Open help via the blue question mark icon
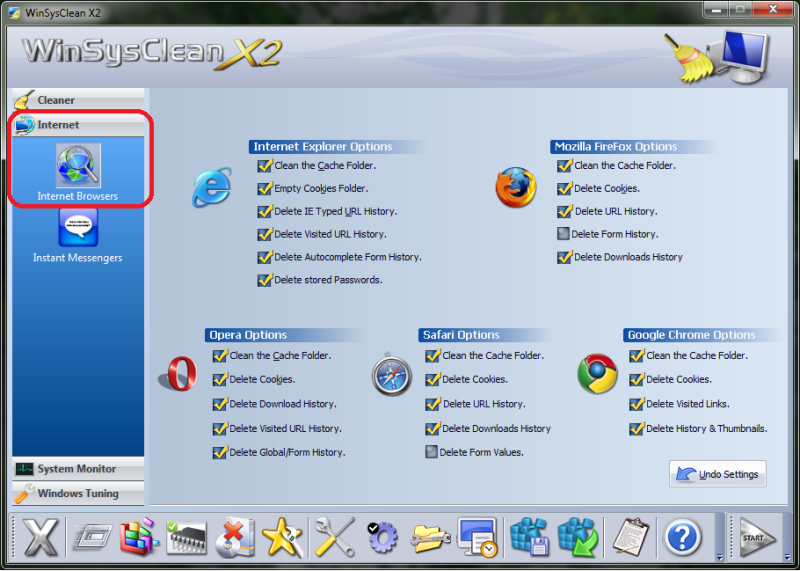The height and width of the screenshot is (571, 800). click(682, 538)
